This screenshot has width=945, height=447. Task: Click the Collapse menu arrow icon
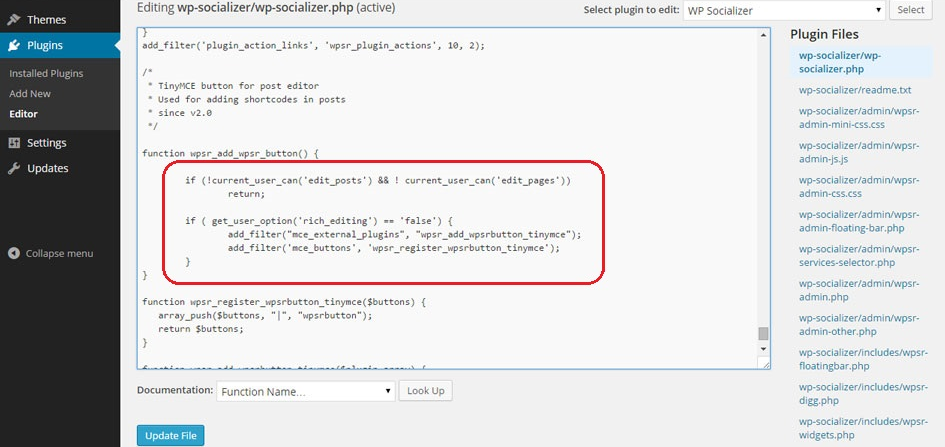14,254
